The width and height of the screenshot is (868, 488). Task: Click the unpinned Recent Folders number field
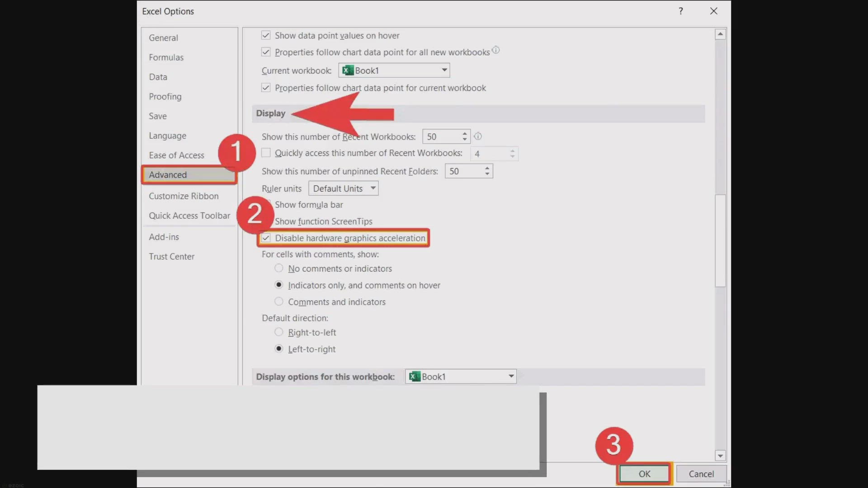point(464,171)
